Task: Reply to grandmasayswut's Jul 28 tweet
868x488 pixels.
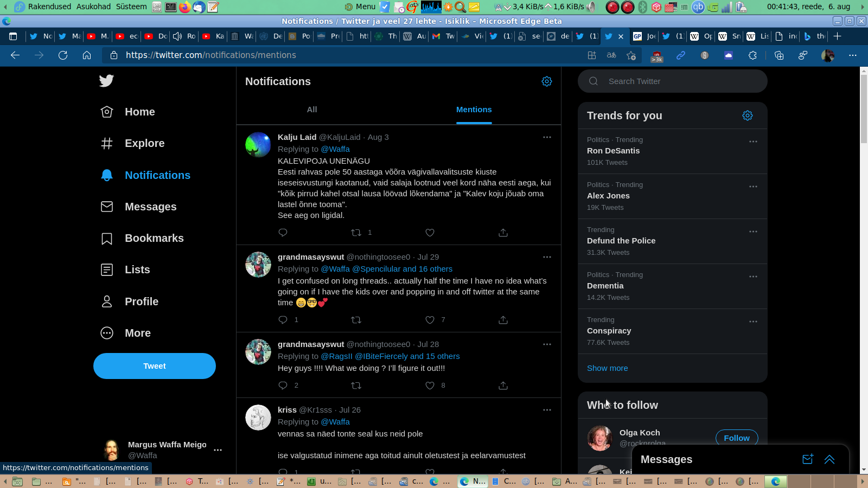Action: tap(283, 386)
